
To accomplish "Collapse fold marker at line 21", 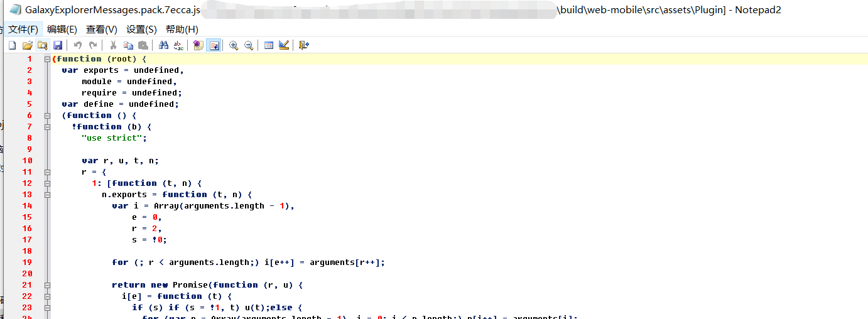I will click(x=47, y=285).
